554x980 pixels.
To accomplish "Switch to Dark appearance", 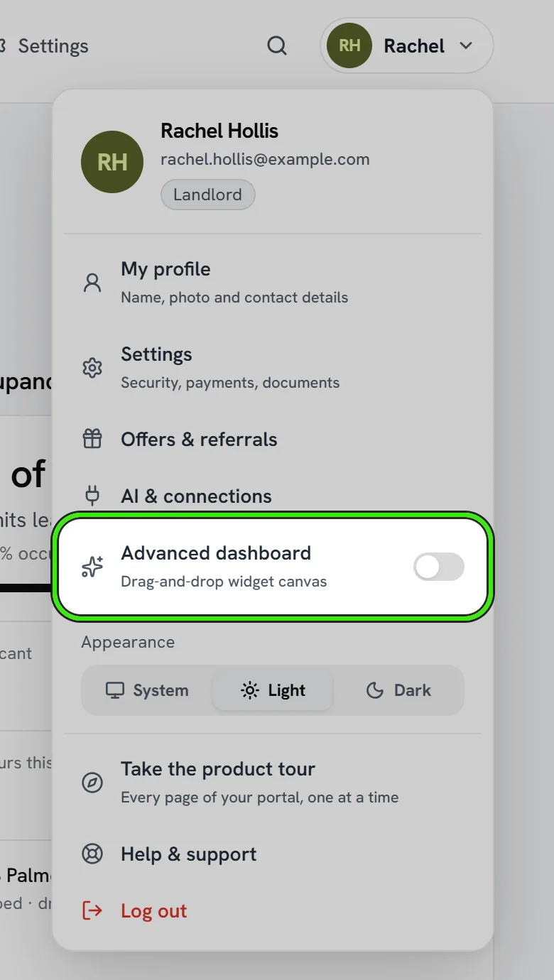I will coord(398,690).
